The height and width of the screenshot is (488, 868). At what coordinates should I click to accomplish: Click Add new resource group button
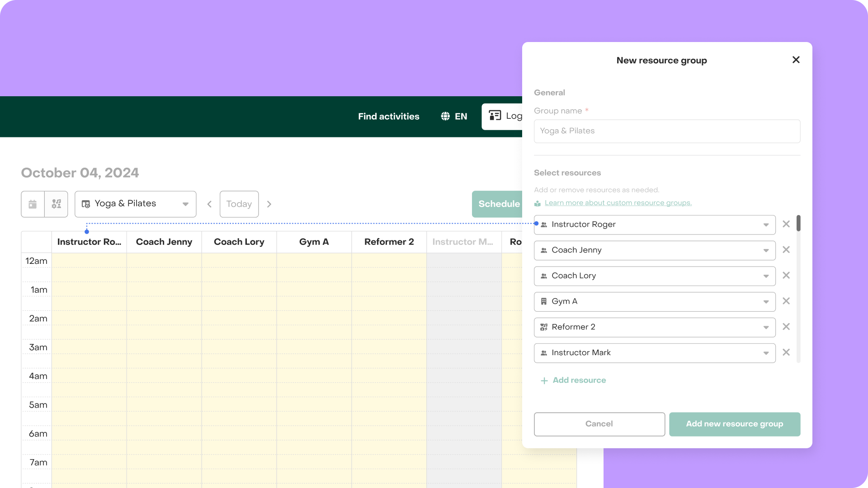(734, 424)
